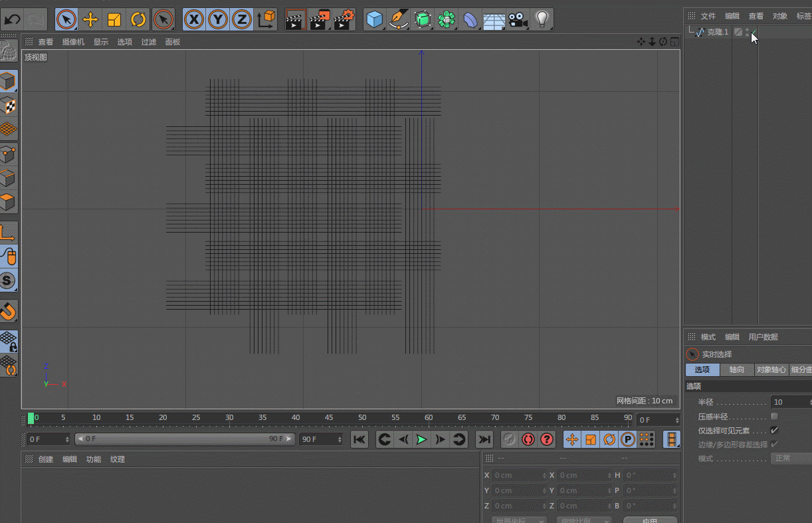The image size is (812, 523).
Task: Add a Cube primitive object
Action: tap(375, 19)
